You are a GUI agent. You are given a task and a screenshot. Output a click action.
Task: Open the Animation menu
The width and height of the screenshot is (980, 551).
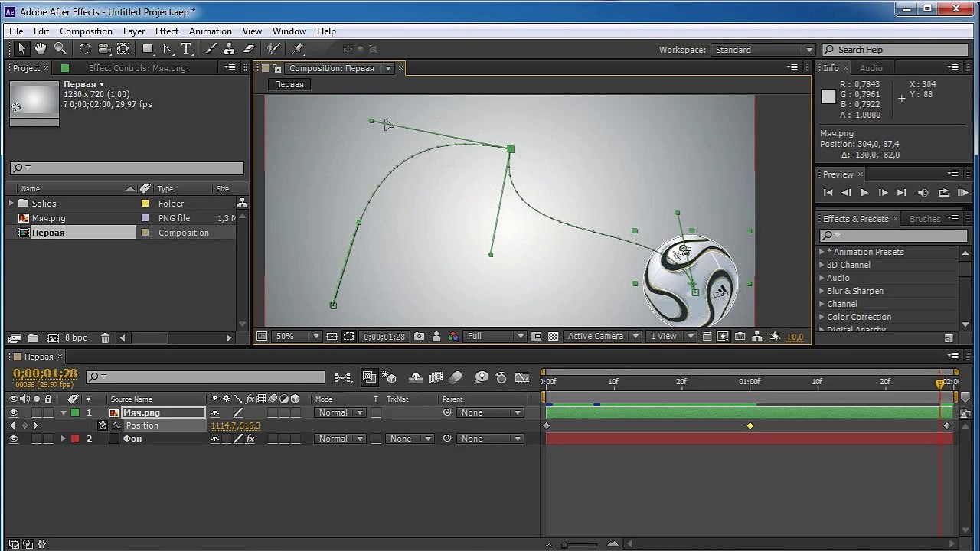coord(211,31)
